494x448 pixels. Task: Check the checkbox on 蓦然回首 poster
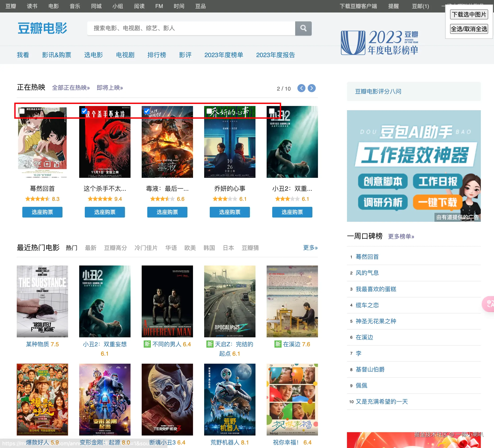click(22, 111)
